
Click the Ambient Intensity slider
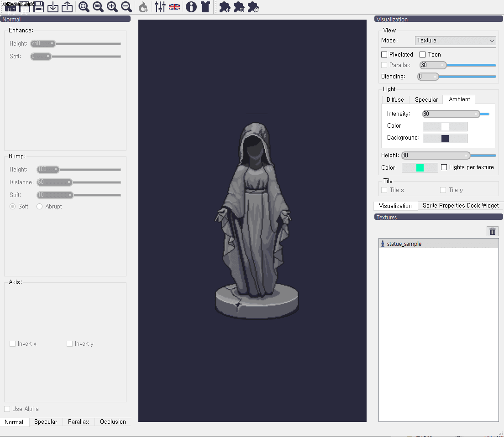coord(456,114)
